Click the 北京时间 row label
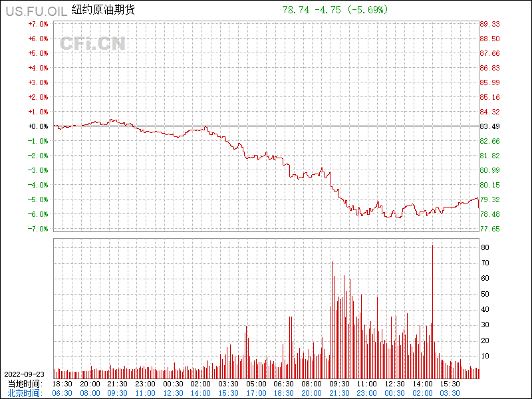532x399 pixels. pos(24,393)
